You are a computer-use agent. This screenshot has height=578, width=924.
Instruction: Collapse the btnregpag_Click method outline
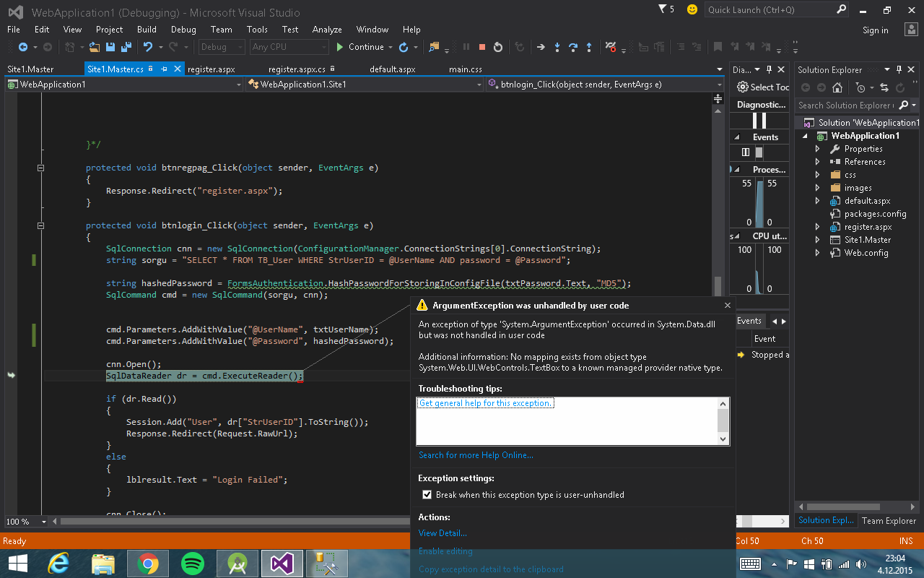click(40, 168)
